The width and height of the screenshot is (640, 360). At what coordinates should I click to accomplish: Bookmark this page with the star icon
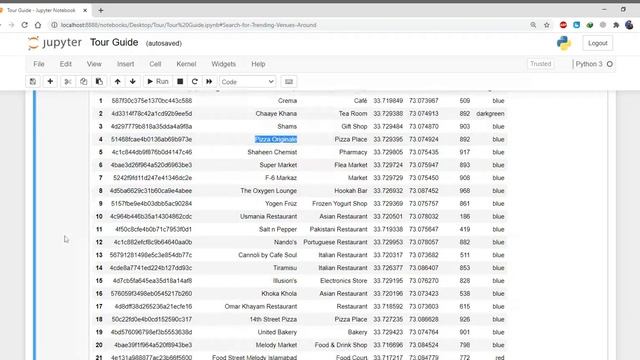click(x=547, y=25)
